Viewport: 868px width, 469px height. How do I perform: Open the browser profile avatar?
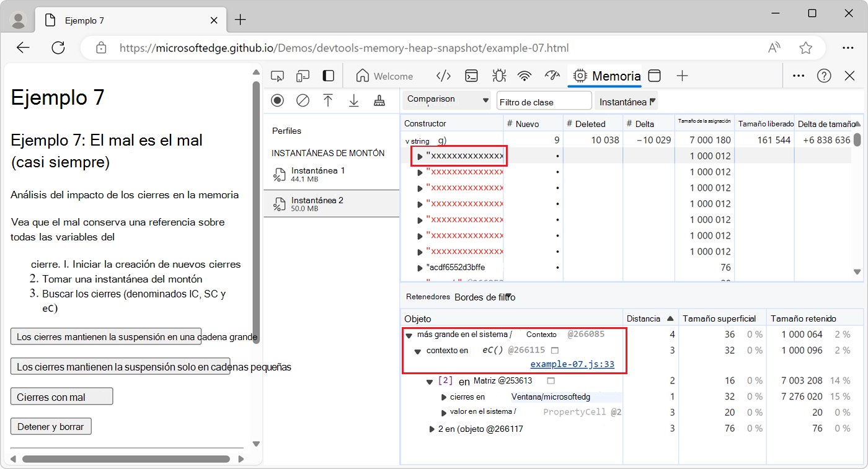click(19, 20)
